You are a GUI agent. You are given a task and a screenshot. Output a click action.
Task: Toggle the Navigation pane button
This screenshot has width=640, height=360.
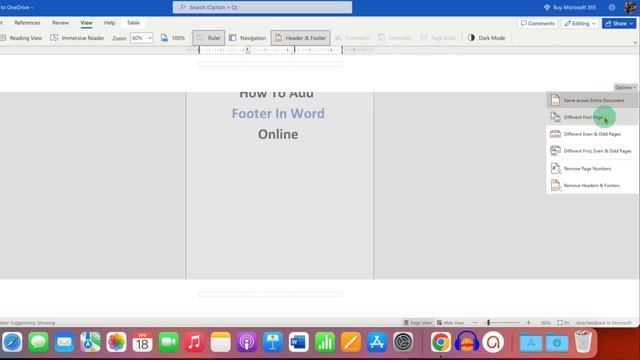click(248, 38)
